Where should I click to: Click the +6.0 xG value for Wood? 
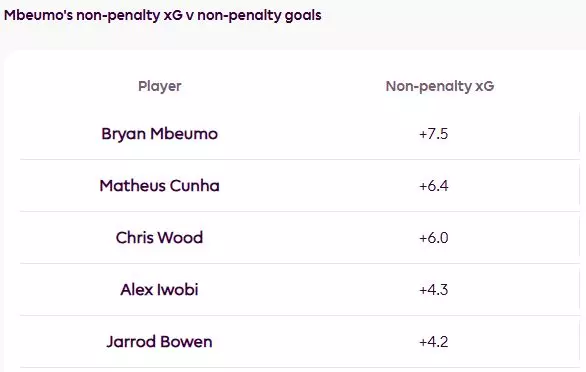click(434, 238)
